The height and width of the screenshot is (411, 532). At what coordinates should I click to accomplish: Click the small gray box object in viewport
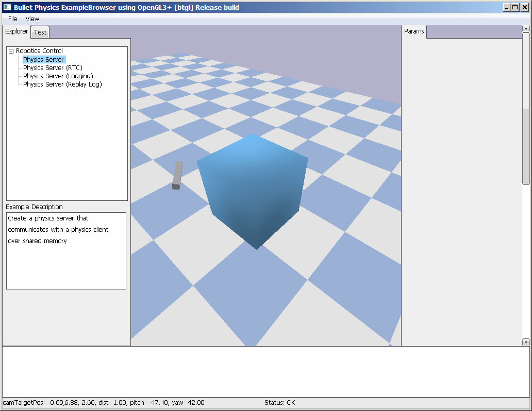pos(177,175)
